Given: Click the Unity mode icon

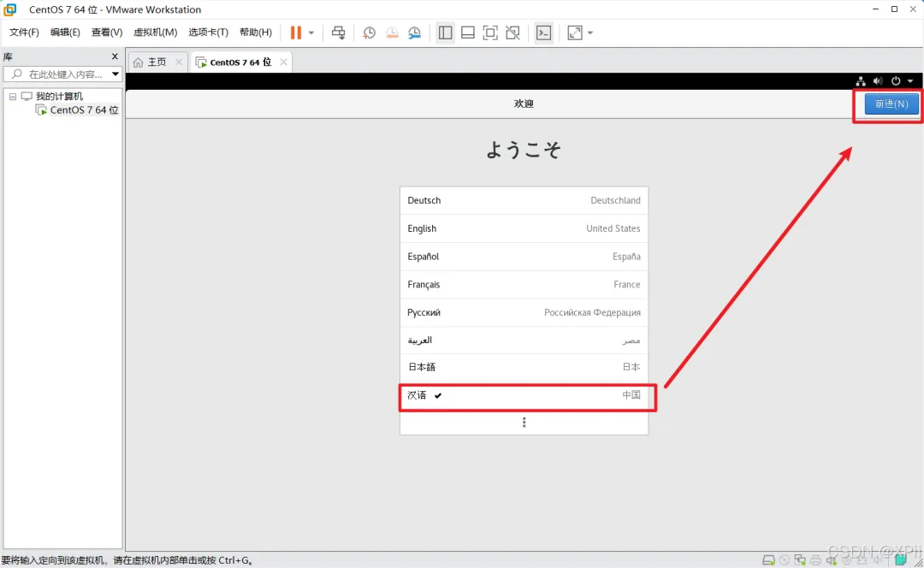Looking at the screenshot, I should 513,33.
